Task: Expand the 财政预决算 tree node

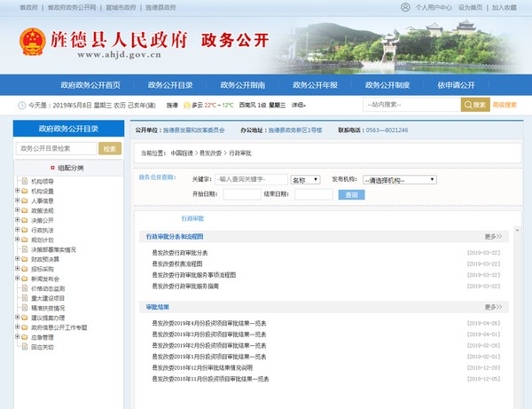Action: tap(17, 259)
